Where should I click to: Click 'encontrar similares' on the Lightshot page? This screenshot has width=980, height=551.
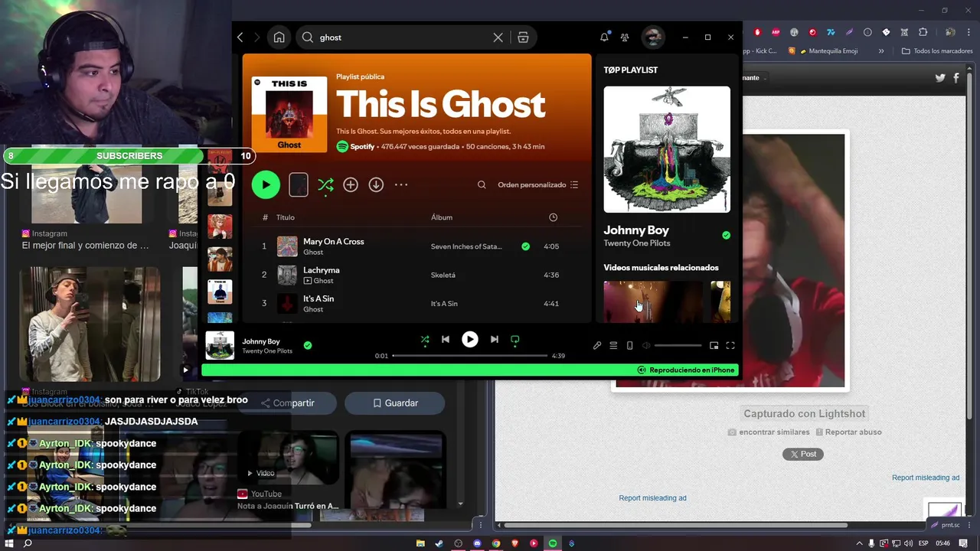(x=768, y=432)
